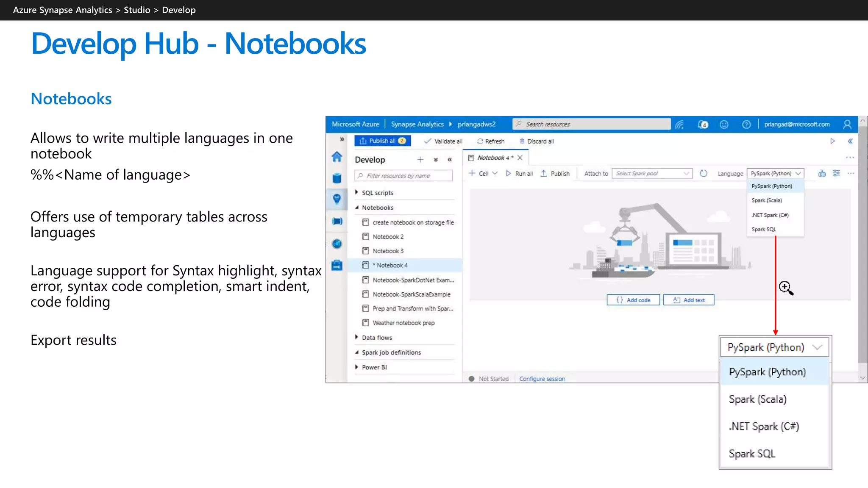Choose PySpark (Python) in small language list
Screen dimensions: 868x488
(775, 186)
